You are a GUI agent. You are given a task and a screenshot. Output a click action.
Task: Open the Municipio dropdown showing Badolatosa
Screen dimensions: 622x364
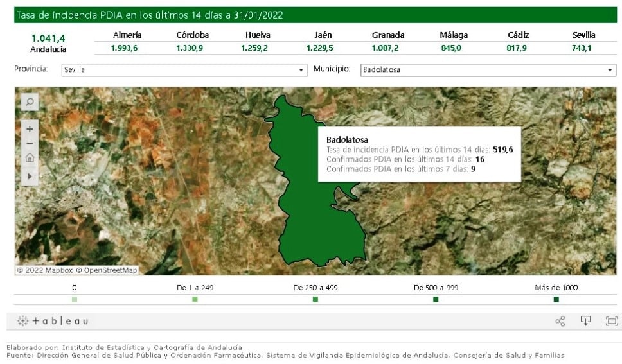pos(487,70)
